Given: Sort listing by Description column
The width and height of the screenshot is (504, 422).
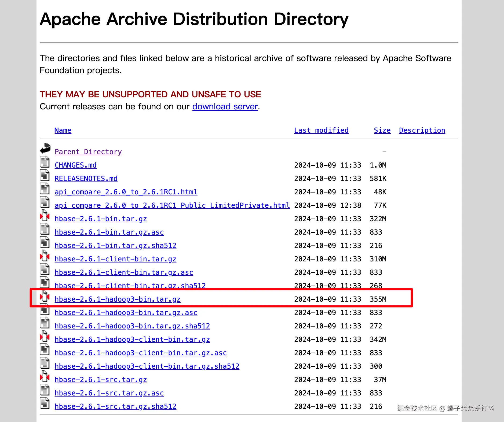Looking at the screenshot, I should (422, 130).
